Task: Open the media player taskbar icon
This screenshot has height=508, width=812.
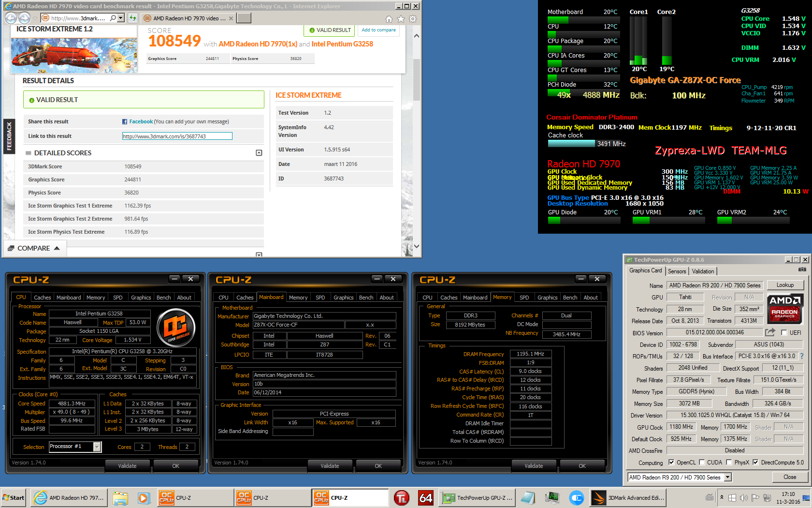Action: [x=144, y=497]
